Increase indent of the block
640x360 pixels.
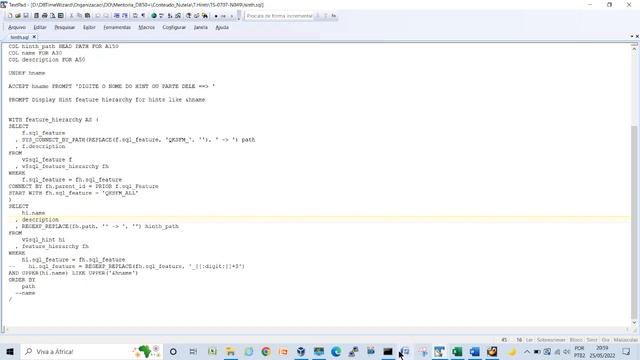(x=125, y=16)
